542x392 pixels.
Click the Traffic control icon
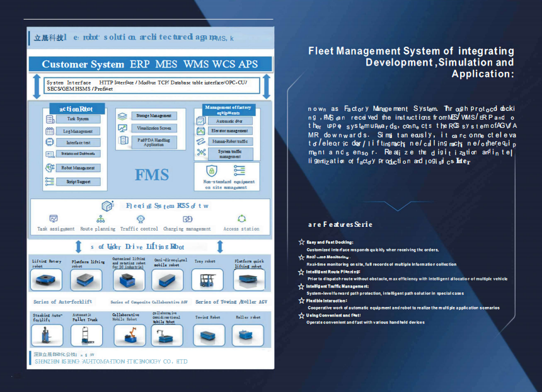tap(140, 219)
